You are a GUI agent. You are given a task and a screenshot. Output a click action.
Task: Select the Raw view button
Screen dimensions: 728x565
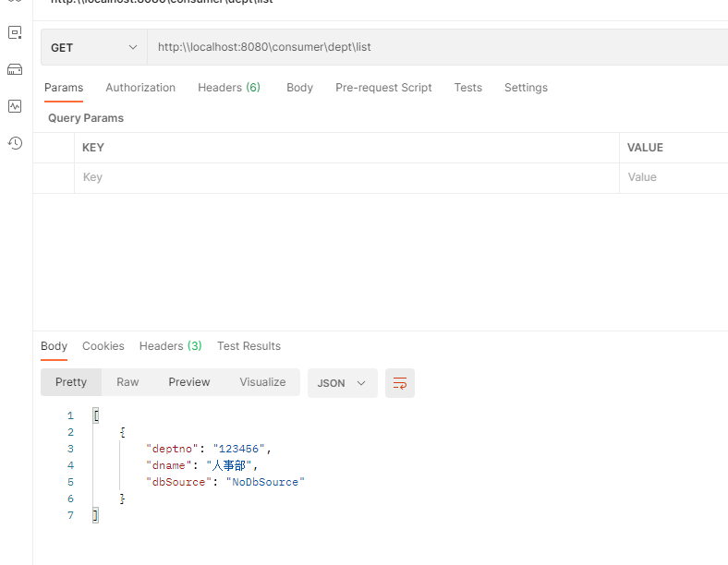coord(127,382)
